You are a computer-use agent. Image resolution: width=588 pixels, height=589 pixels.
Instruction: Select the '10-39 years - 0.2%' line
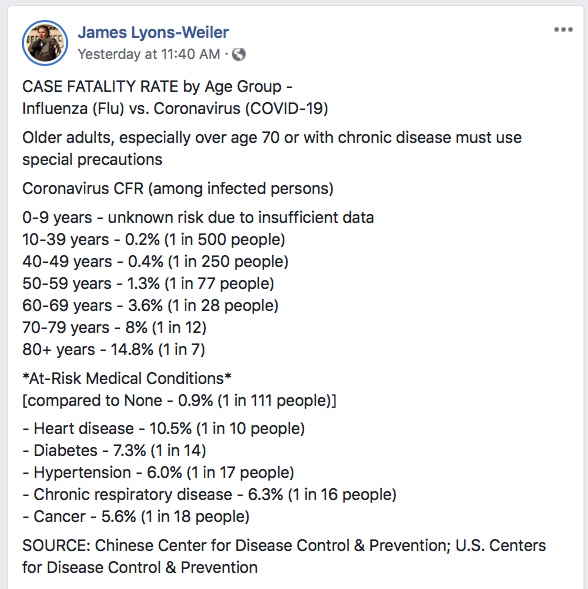(x=154, y=240)
